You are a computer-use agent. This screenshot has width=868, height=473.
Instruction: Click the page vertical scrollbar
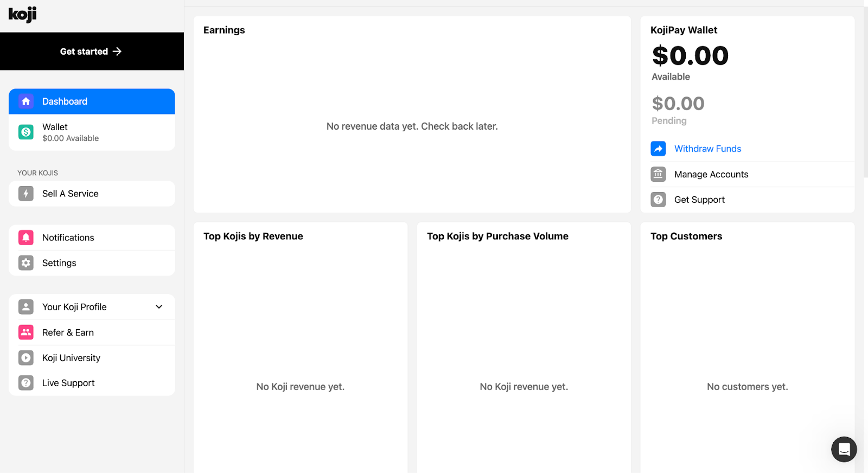[x=865, y=92]
